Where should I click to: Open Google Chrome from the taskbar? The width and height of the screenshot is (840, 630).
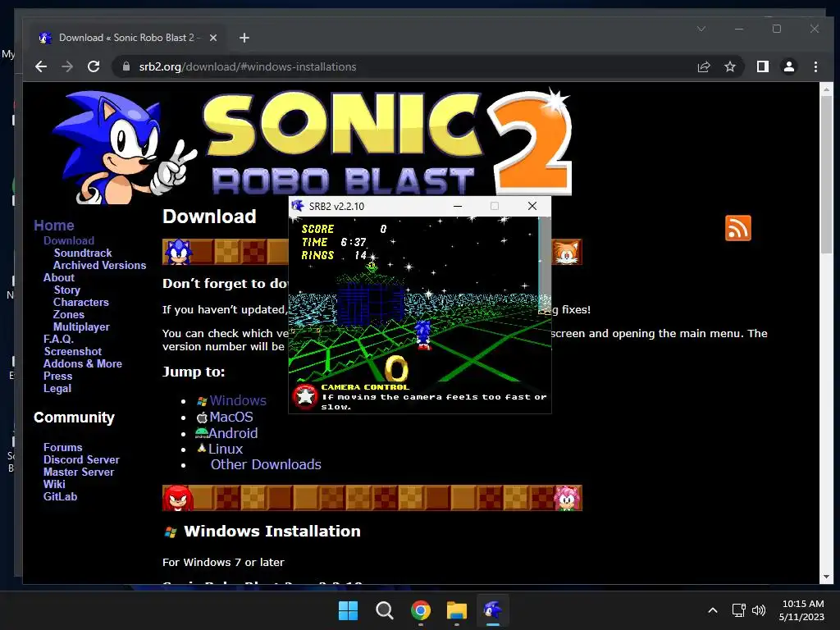tap(421, 610)
